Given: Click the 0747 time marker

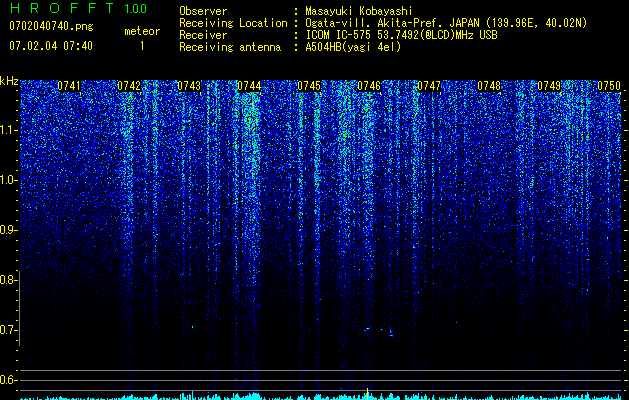Looking at the screenshot, I should [x=429, y=86].
